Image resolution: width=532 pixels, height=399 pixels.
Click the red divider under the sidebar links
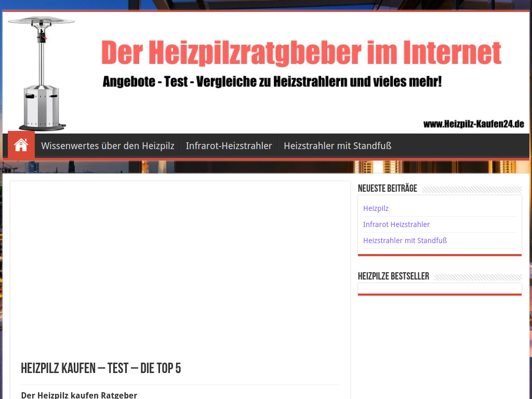(x=440, y=255)
